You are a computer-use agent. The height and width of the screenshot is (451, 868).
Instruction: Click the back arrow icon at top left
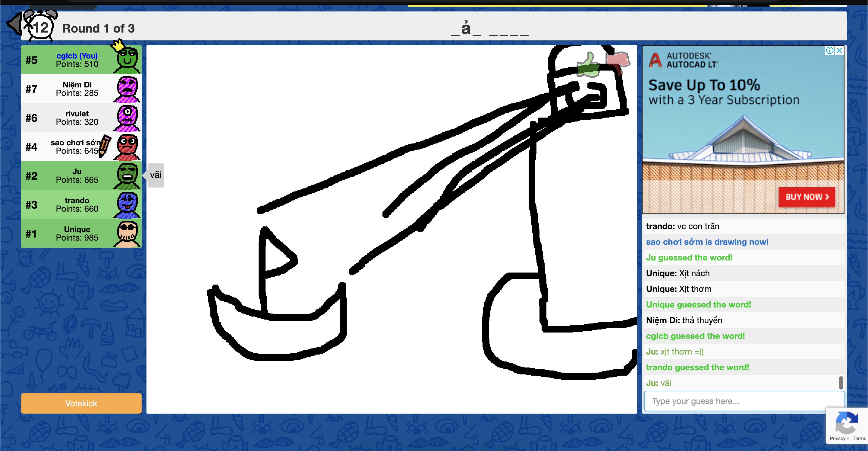[x=14, y=24]
